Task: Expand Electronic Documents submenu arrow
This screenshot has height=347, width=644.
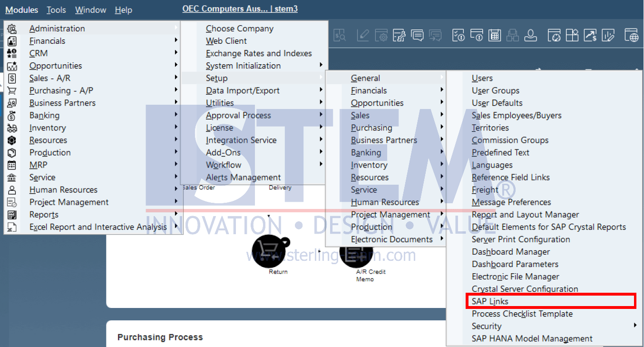Action: click(x=442, y=239)
